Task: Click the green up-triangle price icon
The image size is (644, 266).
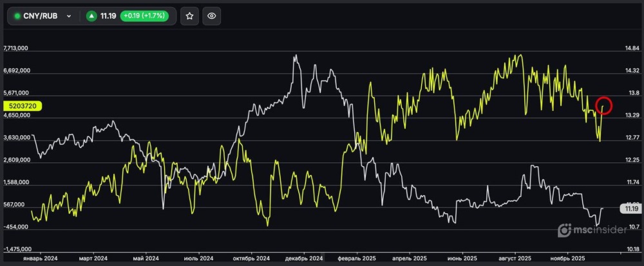Action: click(91, 16)
